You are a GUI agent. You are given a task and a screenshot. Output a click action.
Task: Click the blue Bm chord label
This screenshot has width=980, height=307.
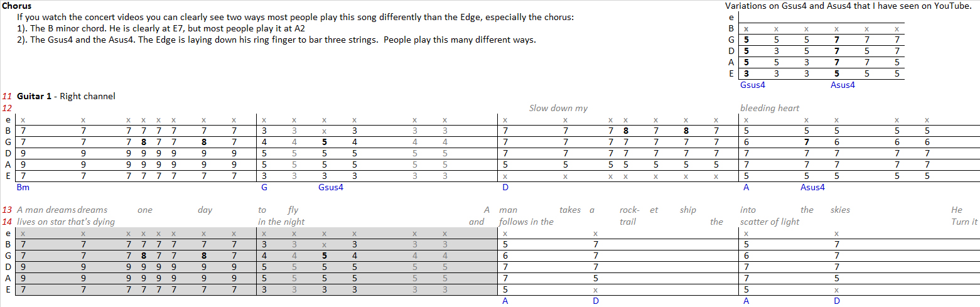click(x=23, y=187)
